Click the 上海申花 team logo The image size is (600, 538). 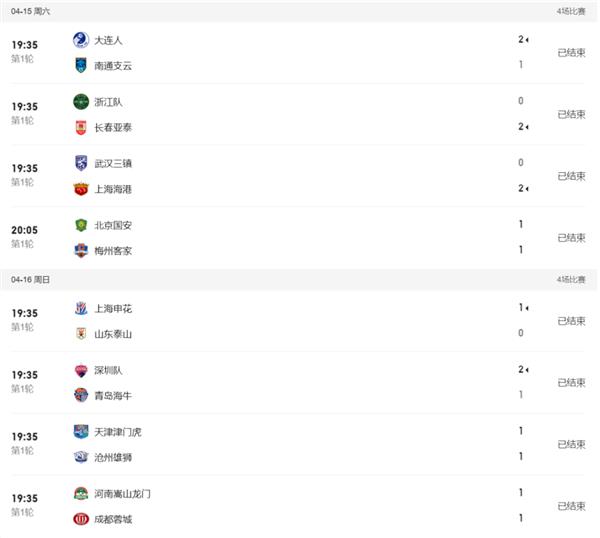point(81,309)
